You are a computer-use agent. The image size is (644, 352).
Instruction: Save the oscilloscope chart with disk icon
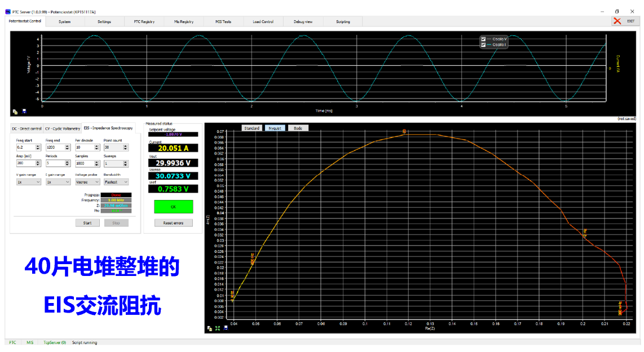pyautogui.click(x=24, y=111)
